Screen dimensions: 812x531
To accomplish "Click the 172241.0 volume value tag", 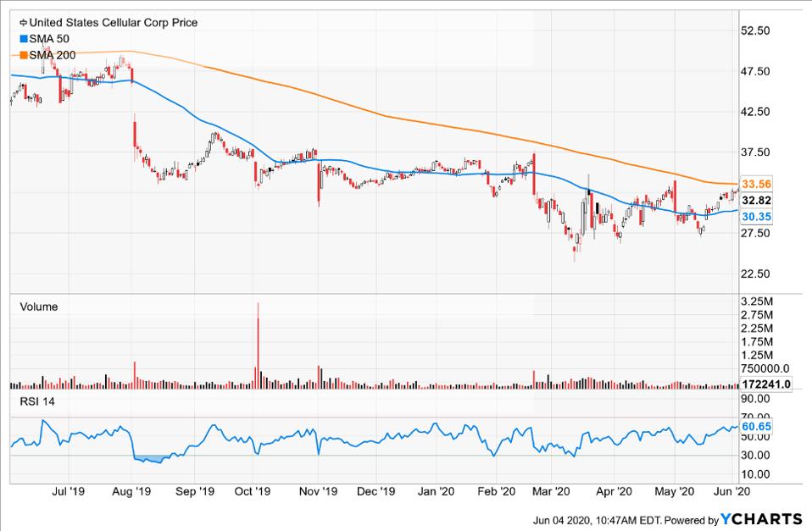I will 766,384.
